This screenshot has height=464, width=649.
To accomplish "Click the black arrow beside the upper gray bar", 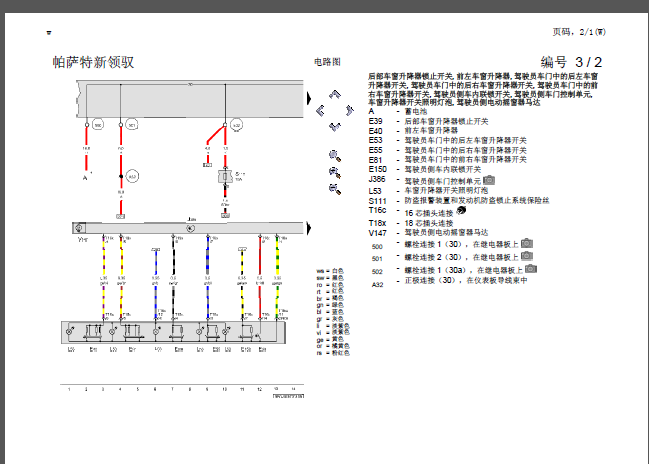I will click(309, 99).
